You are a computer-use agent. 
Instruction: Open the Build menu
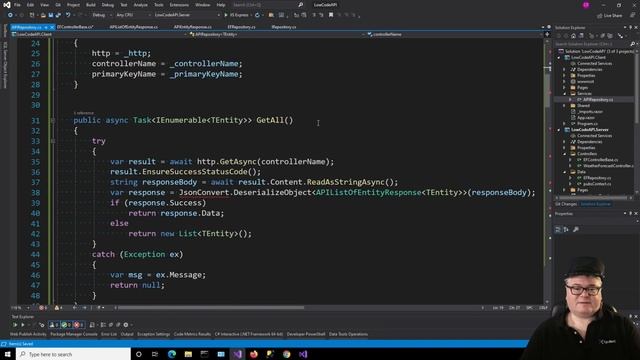91,5
